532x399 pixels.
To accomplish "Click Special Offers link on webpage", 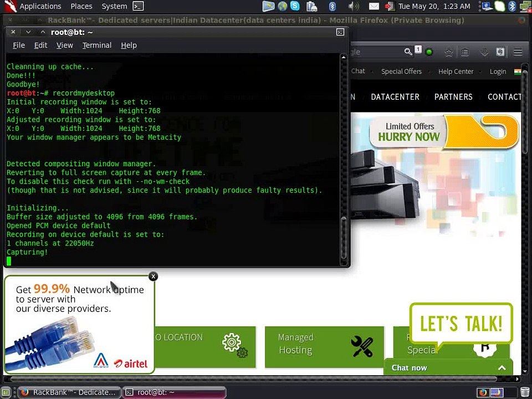I will click(401, 71).
